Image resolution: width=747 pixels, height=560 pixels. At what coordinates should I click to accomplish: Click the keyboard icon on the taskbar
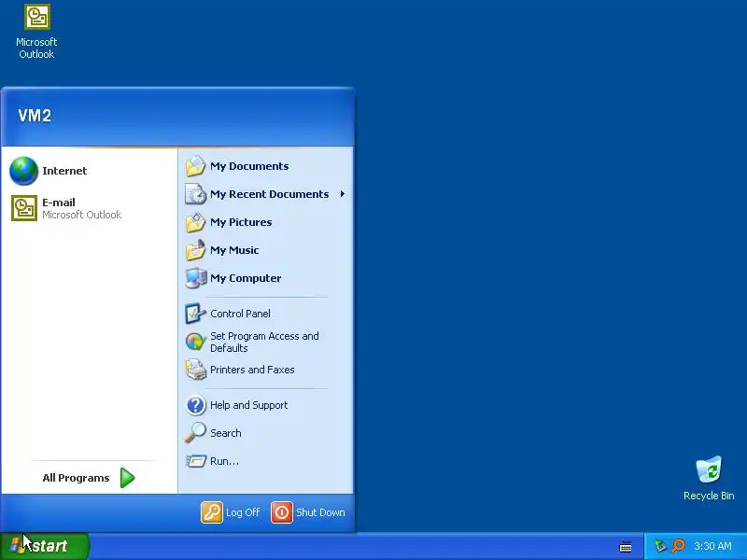point(626,547)
